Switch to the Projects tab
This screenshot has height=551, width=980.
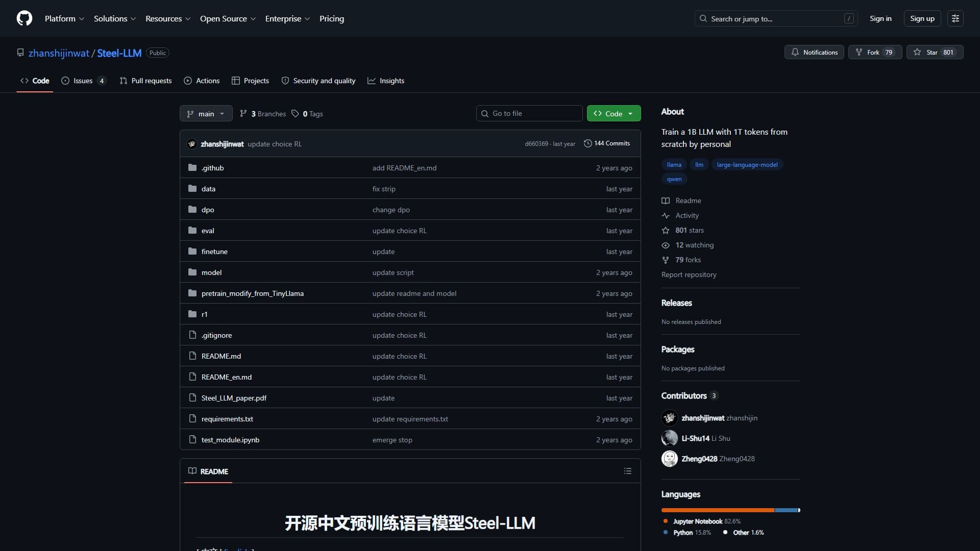(x=251, y=81)
